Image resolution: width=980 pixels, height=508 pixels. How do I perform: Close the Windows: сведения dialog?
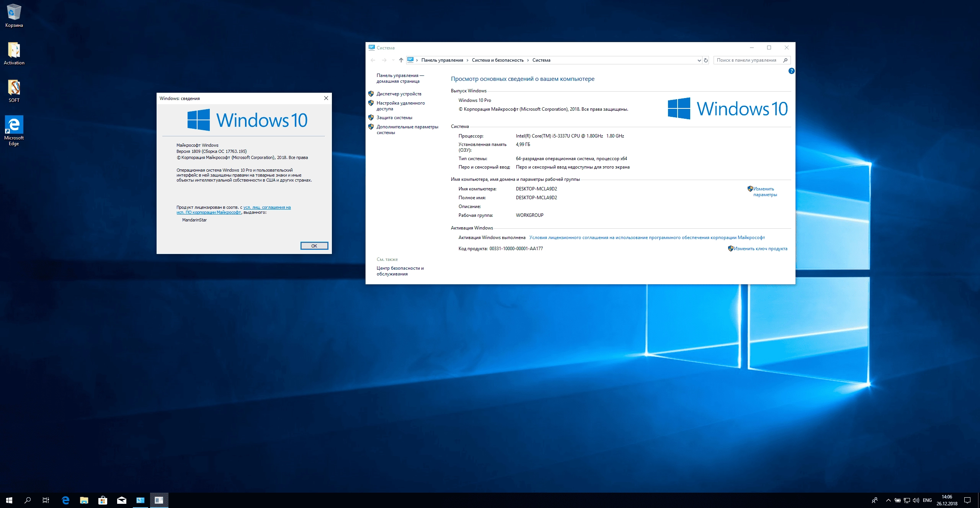point(326,98)
